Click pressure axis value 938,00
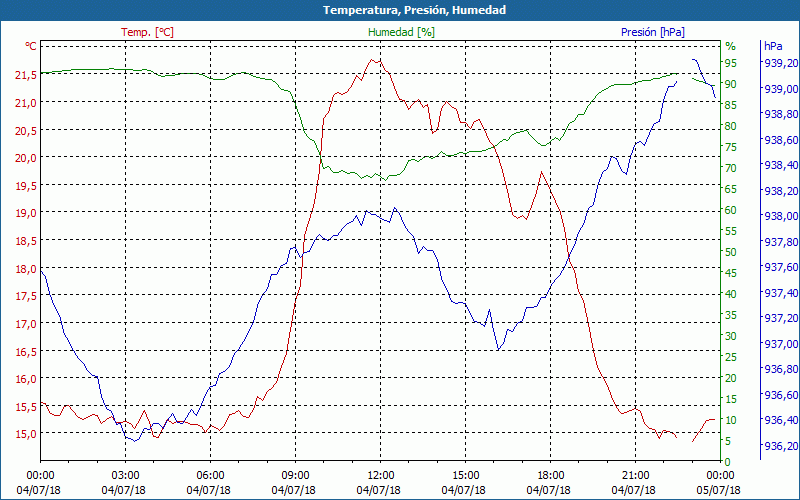800x500 pixels. (779, 216)
